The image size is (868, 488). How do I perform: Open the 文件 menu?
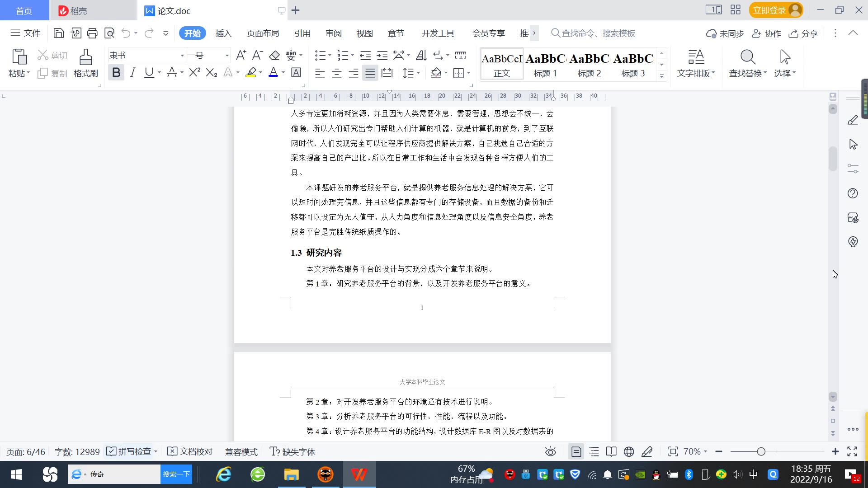pyautogui.click(x=26, y=33)
